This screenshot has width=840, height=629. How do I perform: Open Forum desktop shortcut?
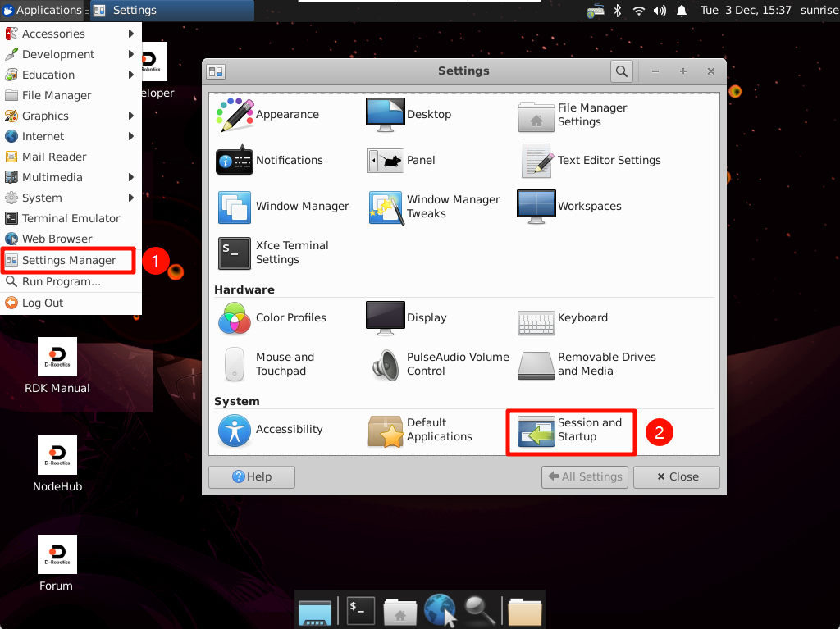tap(57, 563)
